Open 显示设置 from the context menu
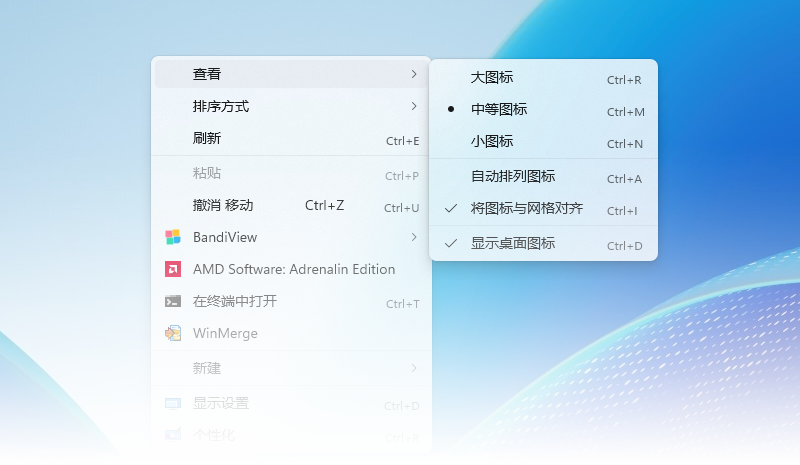 pos(291,403)
